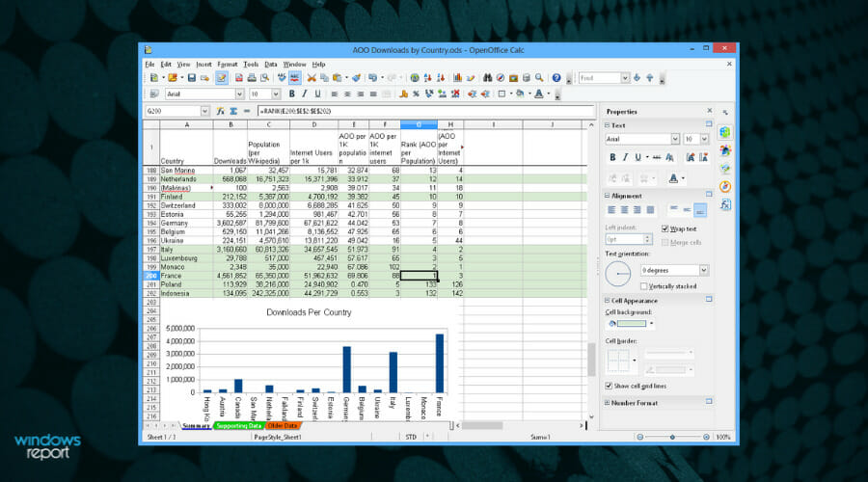Viewport: 868px width, 482px height.
Task: Click column G header
Action: point(419,125)
